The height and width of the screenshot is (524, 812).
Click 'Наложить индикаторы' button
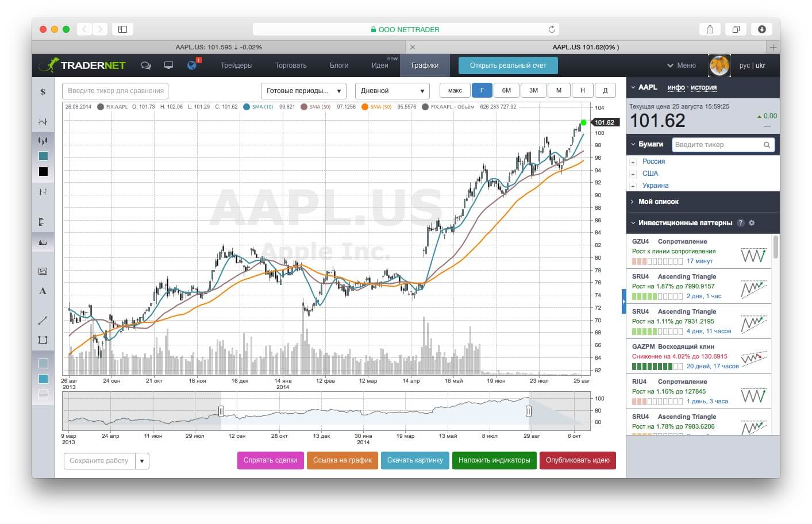494,460
